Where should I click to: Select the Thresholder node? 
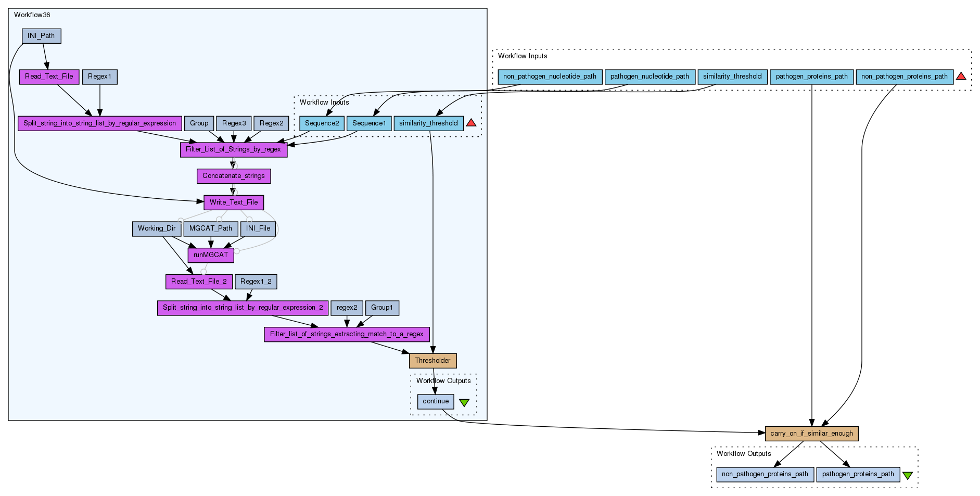(x=432, y=361)
